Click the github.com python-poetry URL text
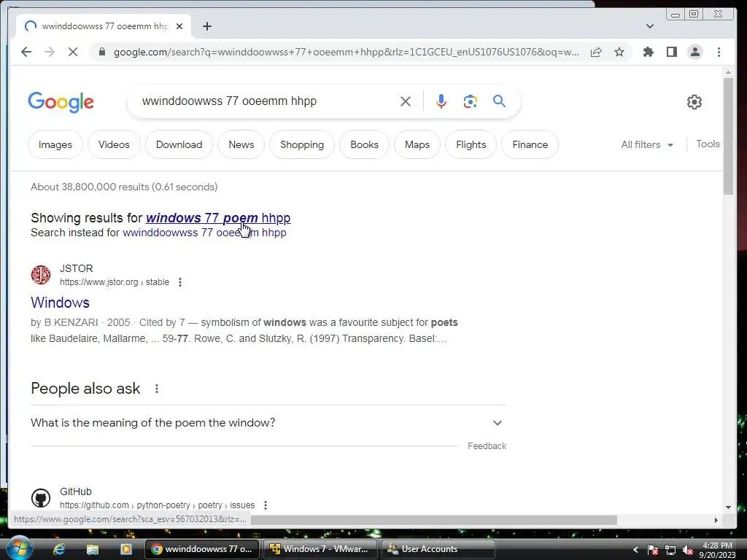747x560 pixels. (x=158, y=505)
